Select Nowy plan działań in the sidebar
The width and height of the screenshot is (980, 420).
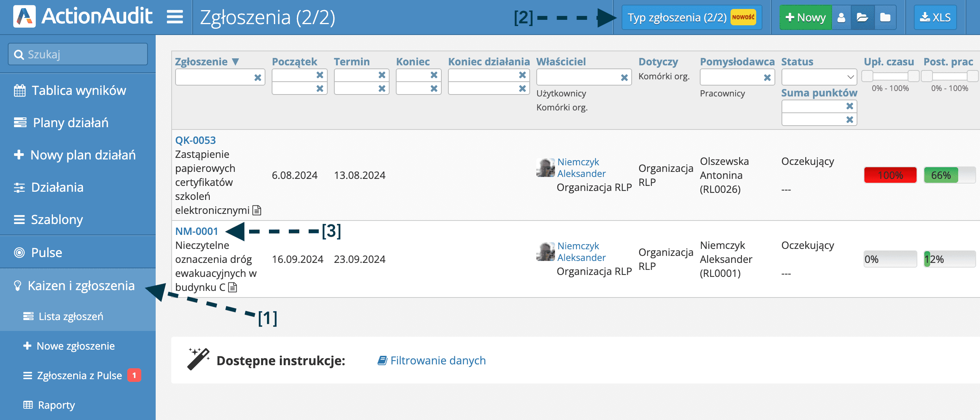[78, 155]
